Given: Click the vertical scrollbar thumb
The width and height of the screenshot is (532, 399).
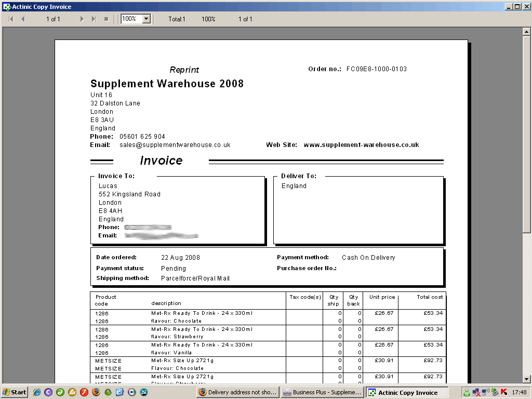Looking at the screenshot, I should (x=526, y=130).
